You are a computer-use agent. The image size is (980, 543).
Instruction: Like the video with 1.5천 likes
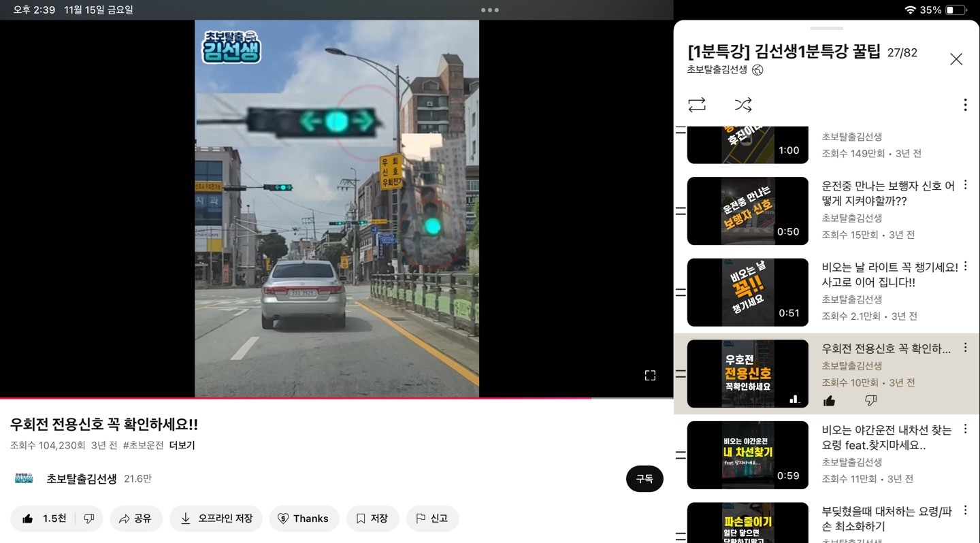click(x=45, y=519)
